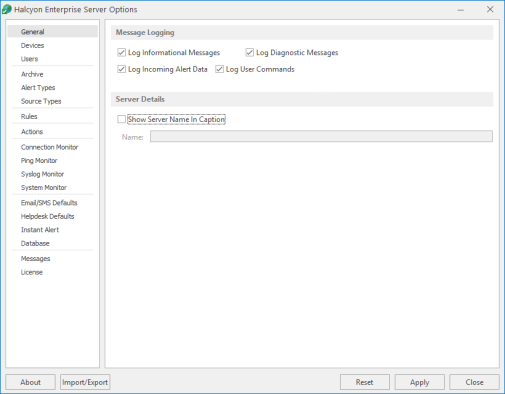Select the General options page

pos(52,32)
